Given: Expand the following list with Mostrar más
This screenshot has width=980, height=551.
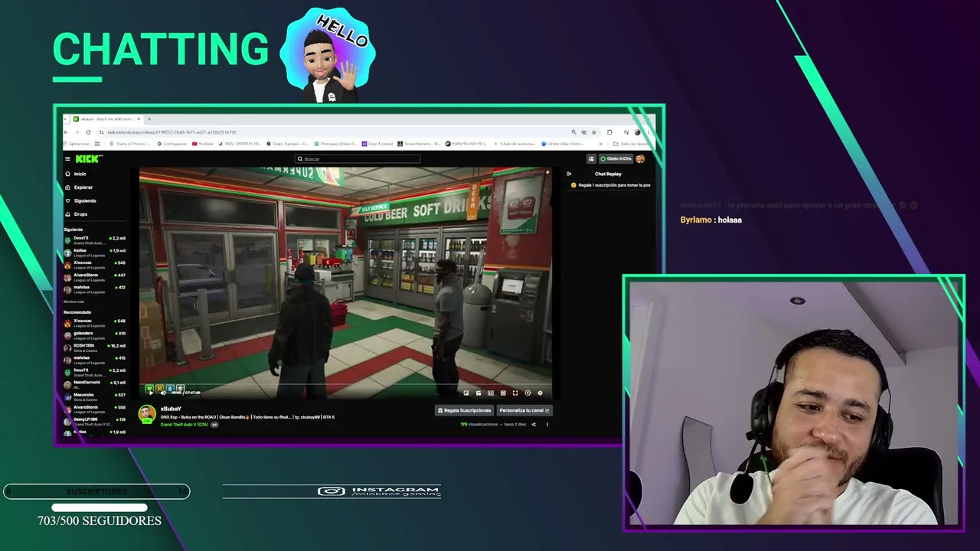Looking at the screenshot, I should [x=74, y=302].
